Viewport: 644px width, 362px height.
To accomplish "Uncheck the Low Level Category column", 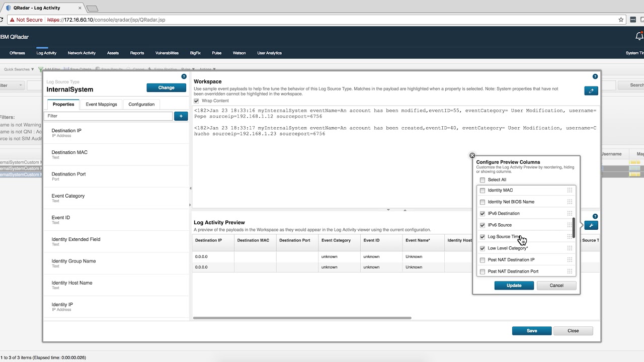I will 482,248.
